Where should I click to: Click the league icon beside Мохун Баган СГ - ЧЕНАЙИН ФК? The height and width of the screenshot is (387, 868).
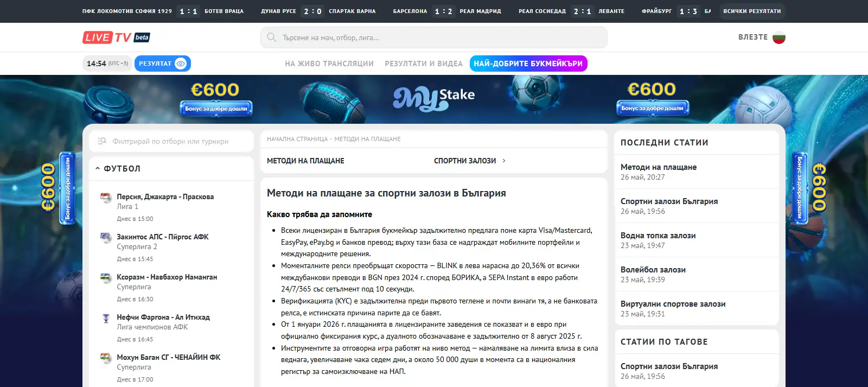click(x=106, y=358)
